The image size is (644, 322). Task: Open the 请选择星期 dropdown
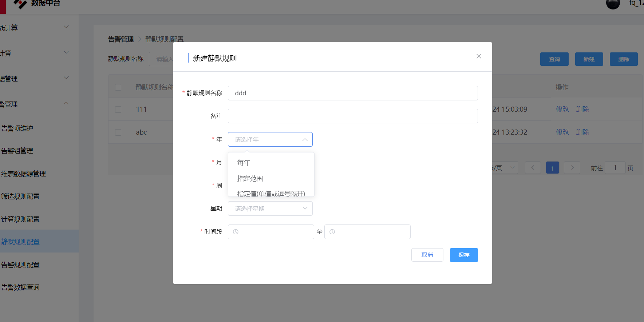pyautogui.click(x=270, y=208)
